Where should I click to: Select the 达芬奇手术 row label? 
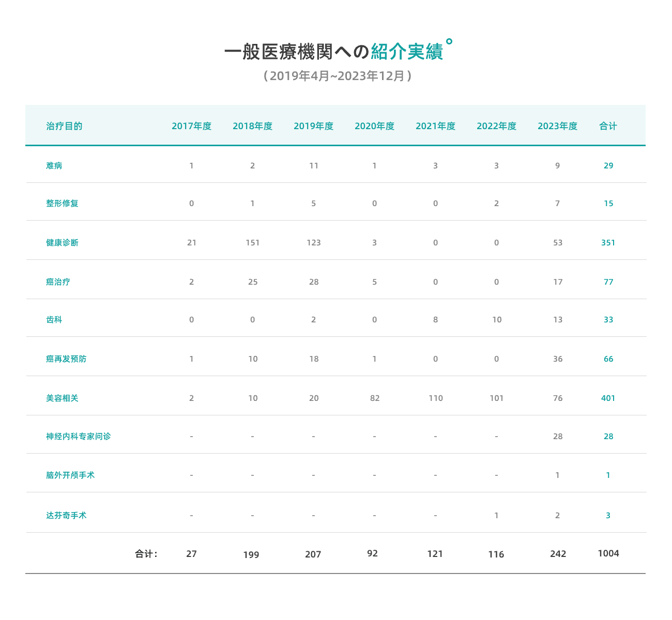(x=66, y=516)
